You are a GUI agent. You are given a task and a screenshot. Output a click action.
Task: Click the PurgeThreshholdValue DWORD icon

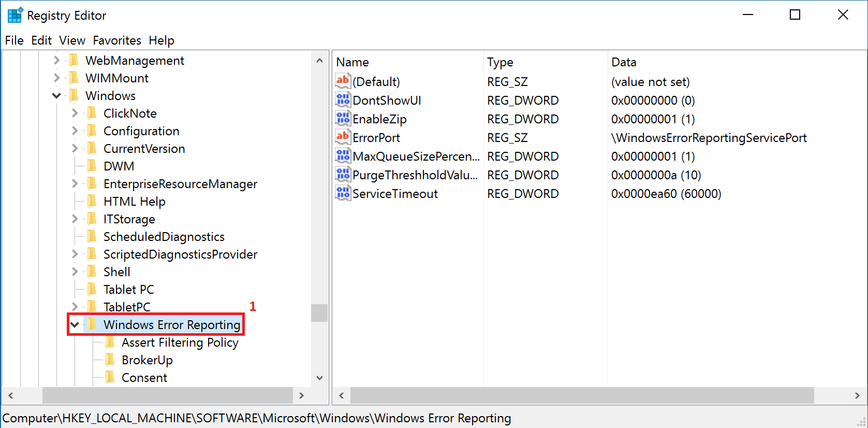point(343,174)
